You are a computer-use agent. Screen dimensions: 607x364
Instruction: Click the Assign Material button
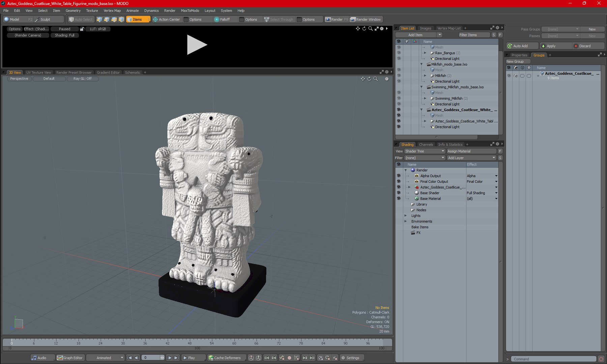coord(471,151)
